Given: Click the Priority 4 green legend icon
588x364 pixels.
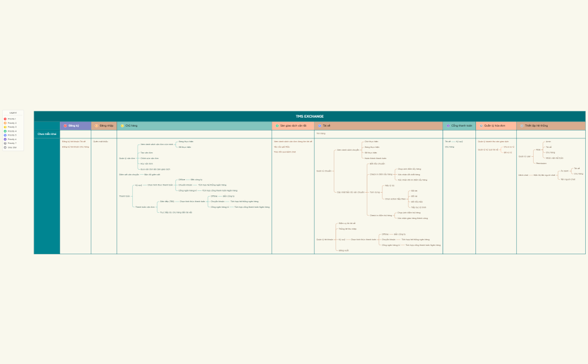Looking at the screenshot, I should coord(5,131).
